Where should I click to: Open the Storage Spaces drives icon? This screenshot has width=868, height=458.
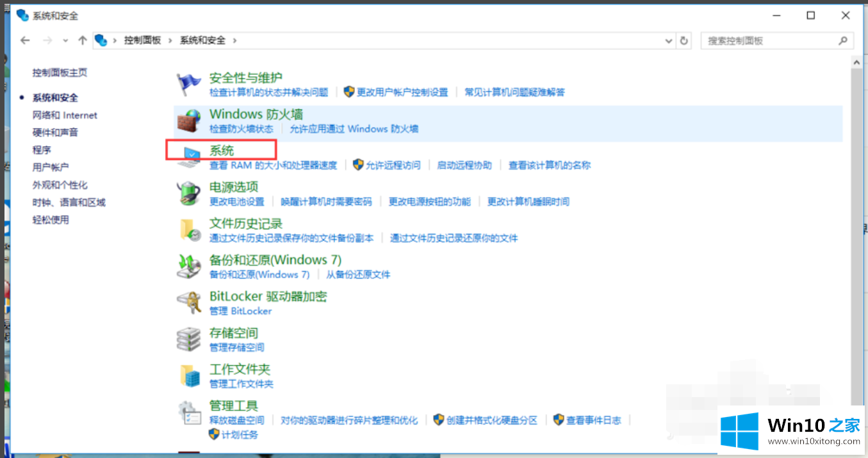click(189, 339)
